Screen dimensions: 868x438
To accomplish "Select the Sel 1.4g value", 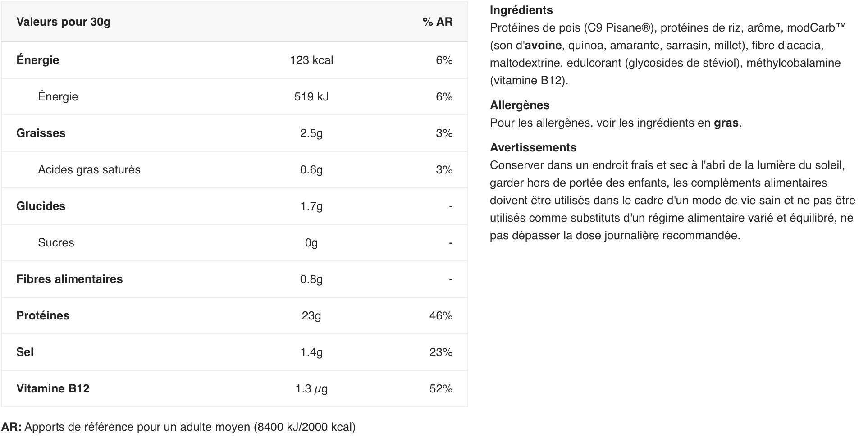I will (311, 352).
